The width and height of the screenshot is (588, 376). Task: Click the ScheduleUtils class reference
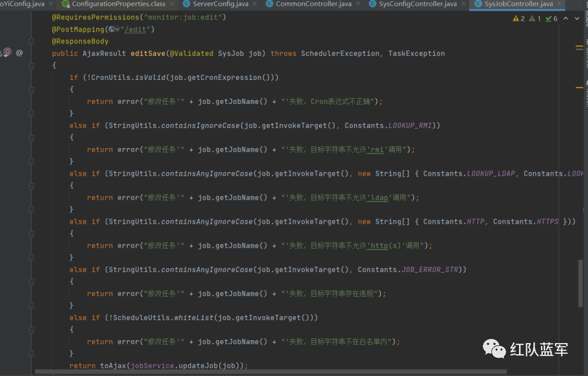[x=141, y=318]
